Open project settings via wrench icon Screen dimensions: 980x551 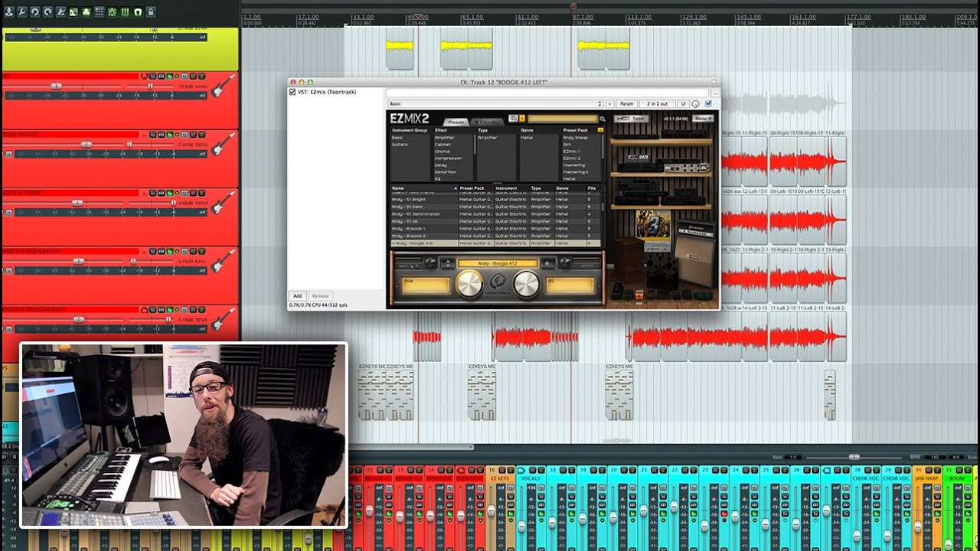(x=21, y=12)
